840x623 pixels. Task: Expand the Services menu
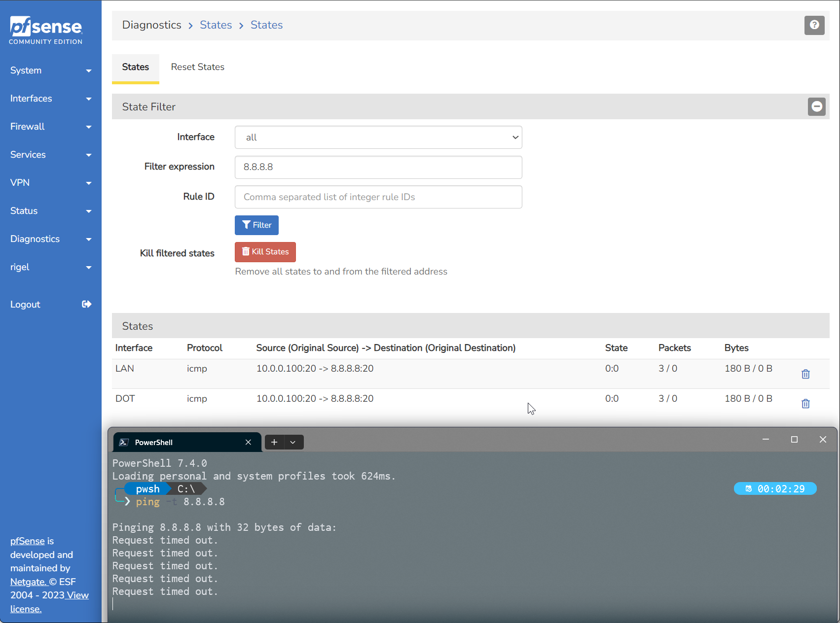click(x=51, y=155)
